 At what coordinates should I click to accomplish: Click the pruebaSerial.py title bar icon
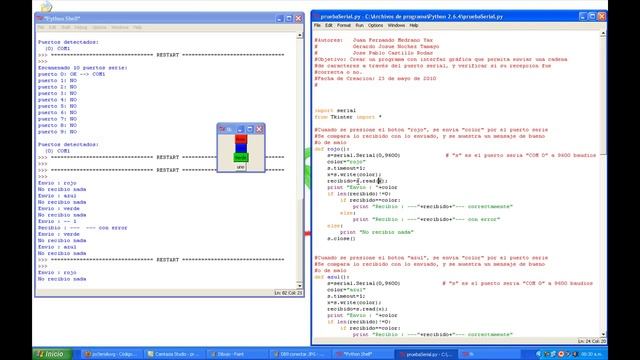click(x=316, y=16)
